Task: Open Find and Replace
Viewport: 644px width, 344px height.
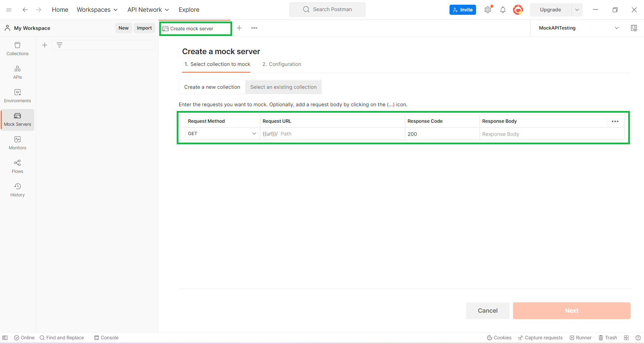Action: coord(62,338)
